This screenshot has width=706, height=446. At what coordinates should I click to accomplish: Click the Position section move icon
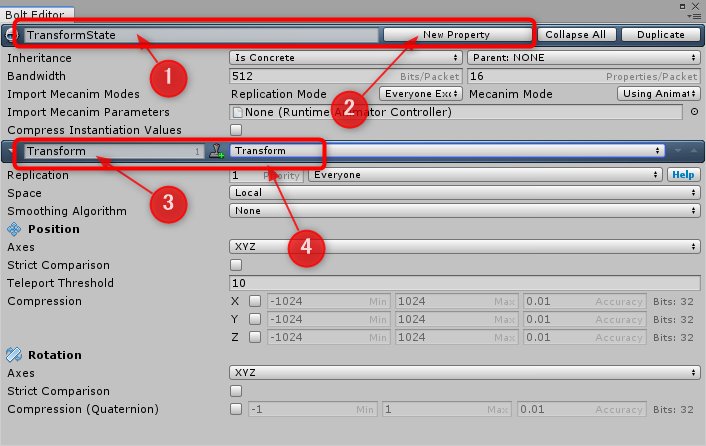coord(14,229)
